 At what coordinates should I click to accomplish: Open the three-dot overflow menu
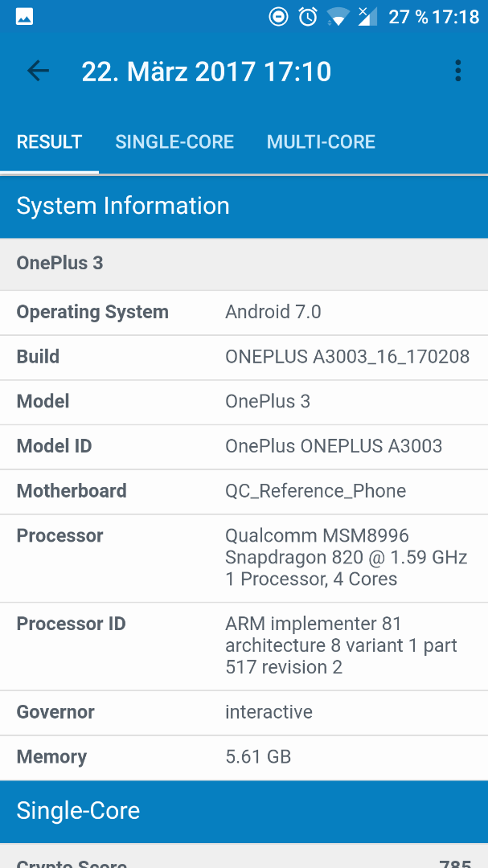457,71
